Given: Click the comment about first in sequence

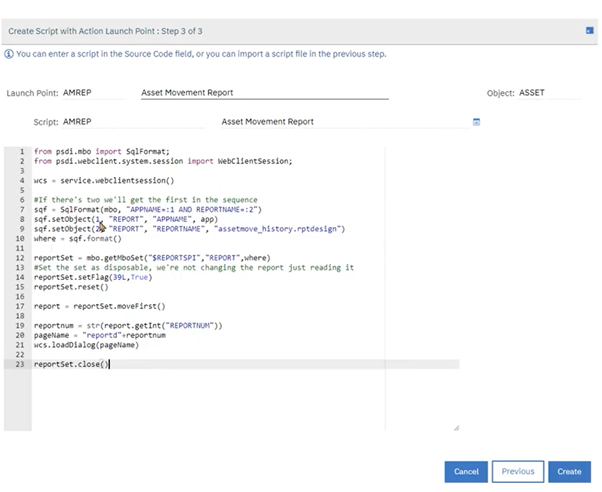Looking at the screenshot, I should coord(146,200).
